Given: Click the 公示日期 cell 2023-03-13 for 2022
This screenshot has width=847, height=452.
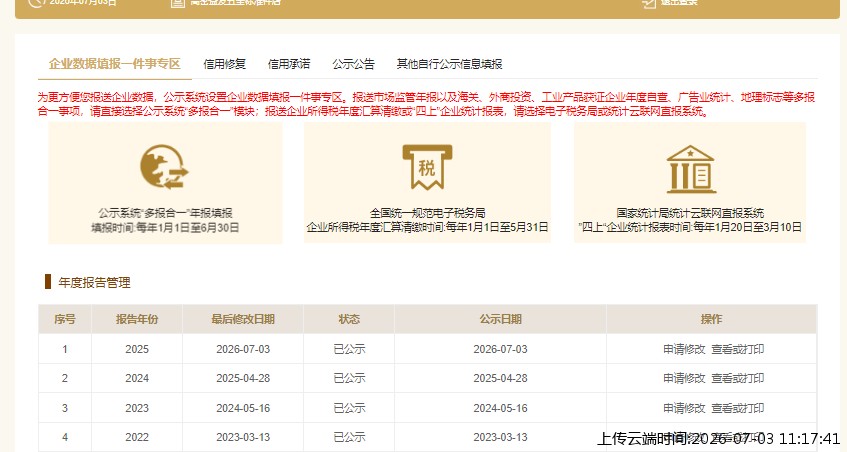Looking at the screenshot, I should tap(500, 437).
